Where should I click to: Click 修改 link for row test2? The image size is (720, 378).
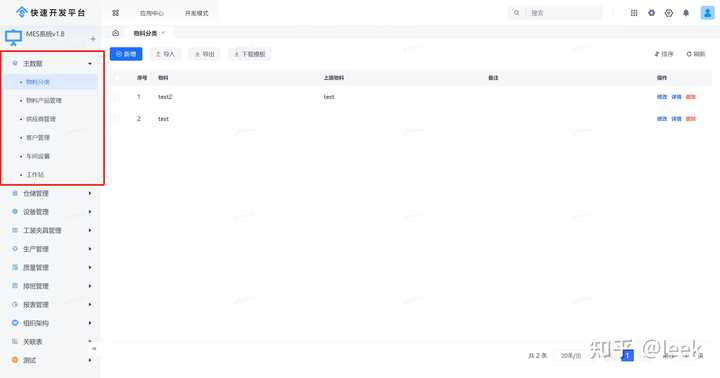point(662,97)
